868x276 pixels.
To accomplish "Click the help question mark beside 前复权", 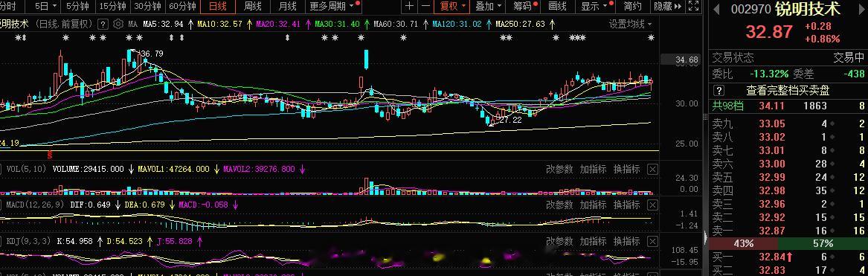I will click(x=103, y=24).
